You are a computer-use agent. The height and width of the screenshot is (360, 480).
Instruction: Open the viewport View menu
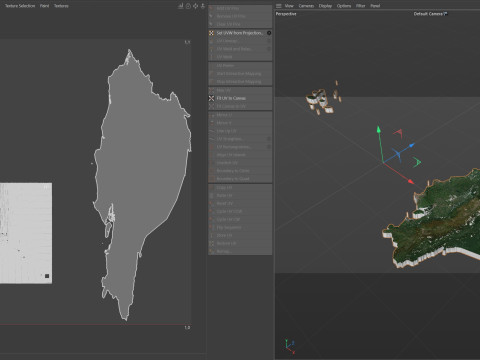tap(289, 6)
